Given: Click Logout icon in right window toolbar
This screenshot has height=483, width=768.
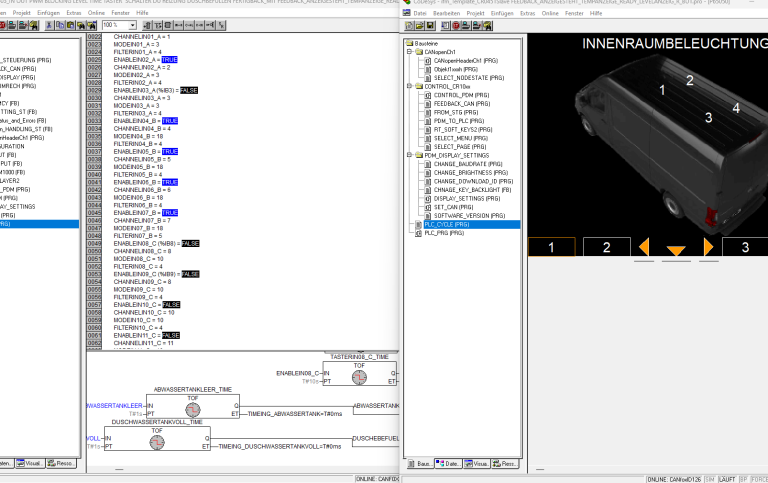Looking at the screenshot, I should pos(477,25).
